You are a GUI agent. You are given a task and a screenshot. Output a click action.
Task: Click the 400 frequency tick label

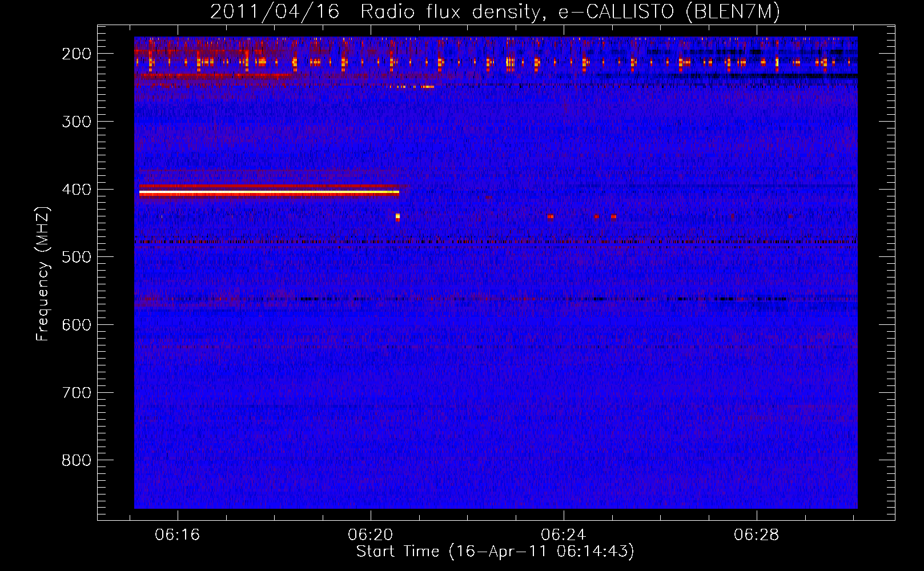[77, 190]
